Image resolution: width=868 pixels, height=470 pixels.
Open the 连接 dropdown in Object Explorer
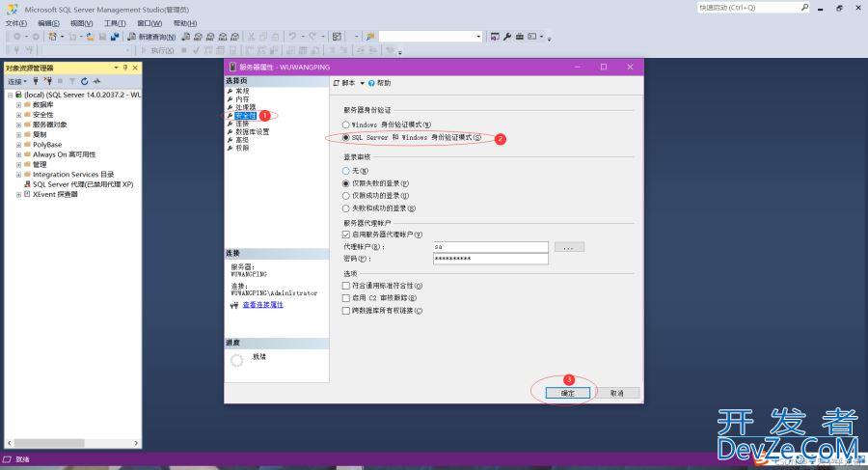click(x=17, y=81)
